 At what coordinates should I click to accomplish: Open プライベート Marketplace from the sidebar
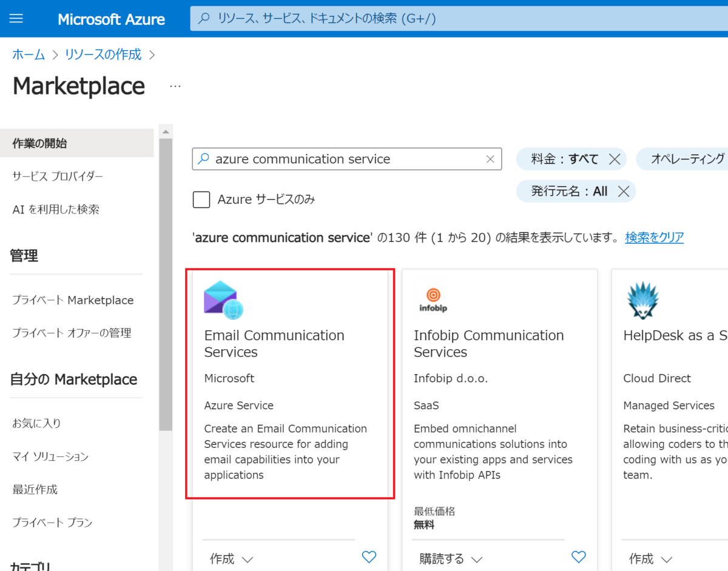point(73,299)
